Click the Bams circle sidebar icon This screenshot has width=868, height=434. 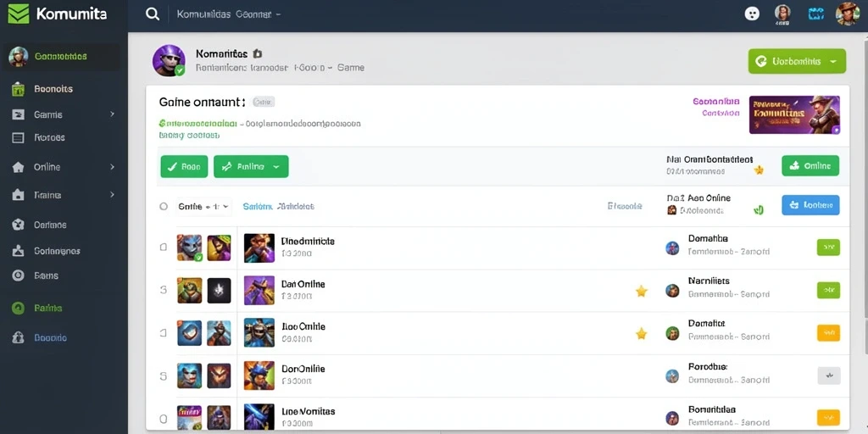click(x=19, y=275)
